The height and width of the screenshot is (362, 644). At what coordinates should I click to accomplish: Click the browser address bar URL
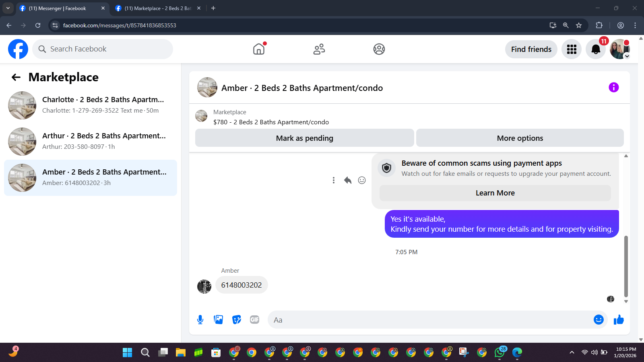120,25
